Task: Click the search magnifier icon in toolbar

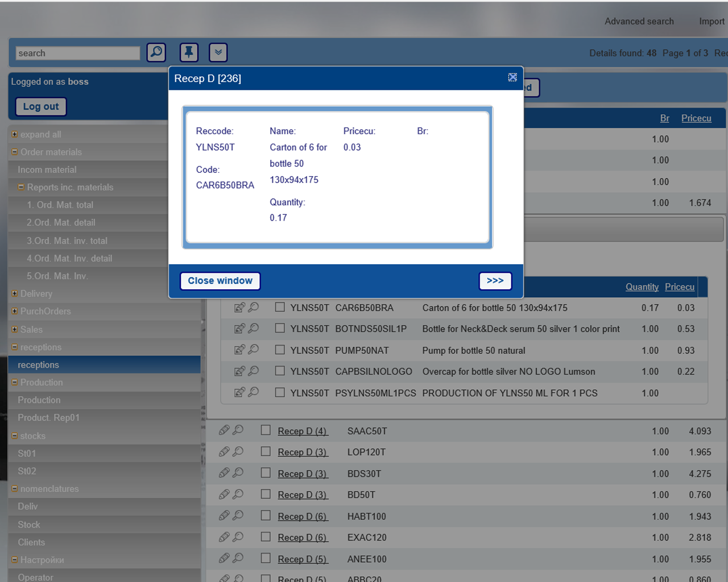Action: pos(156,52)
